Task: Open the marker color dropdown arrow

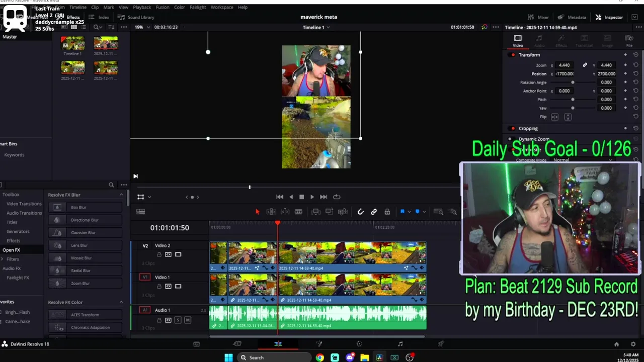Action: pyautogui.click(x=424, y=212)
